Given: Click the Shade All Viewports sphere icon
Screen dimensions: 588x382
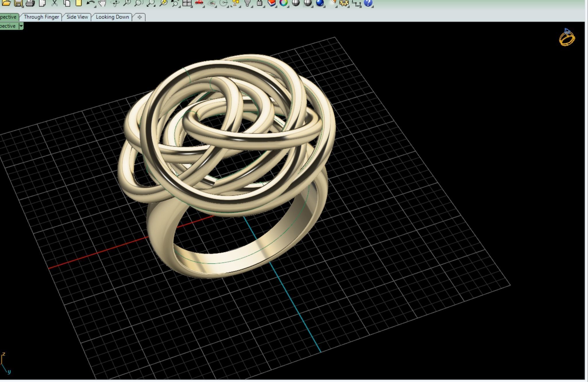Looking at the screenshot, I should [x=308, y=3].
